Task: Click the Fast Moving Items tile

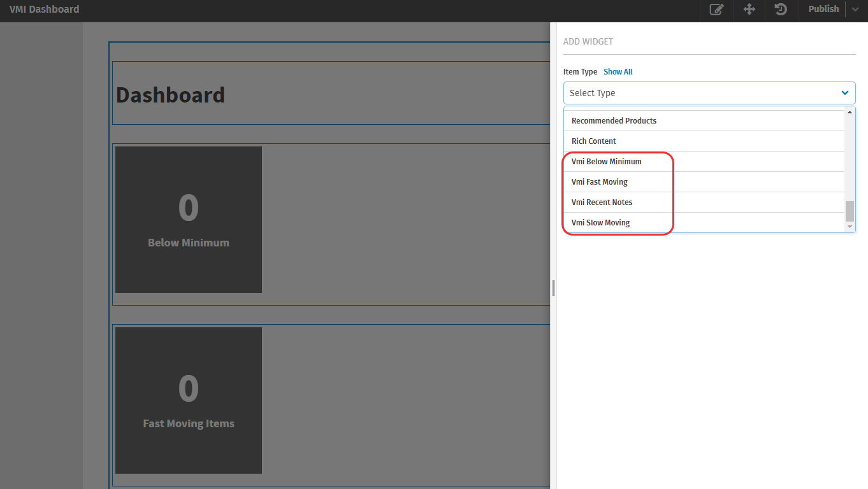Action: (189, 400)
